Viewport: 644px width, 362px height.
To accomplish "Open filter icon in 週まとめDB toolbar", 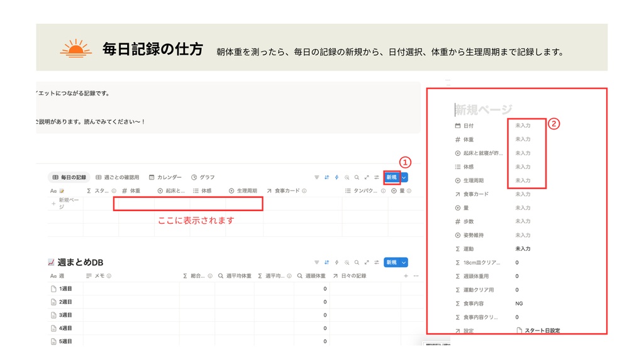I will coord(317,262).
